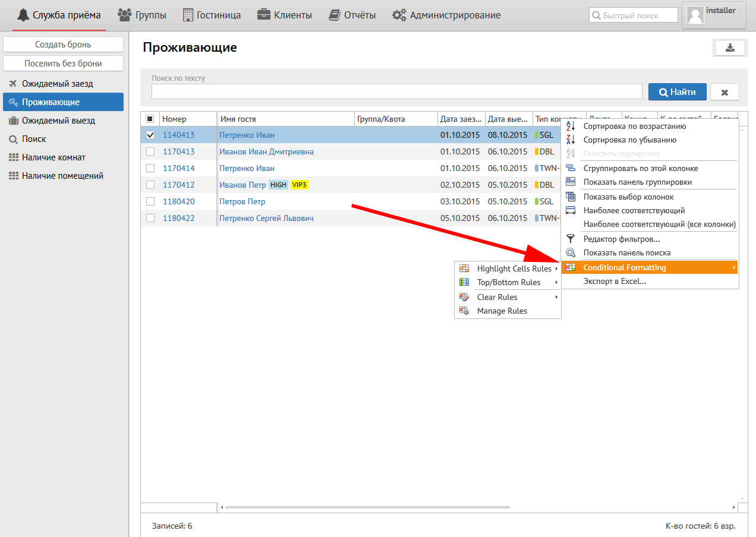756x537 pixels.
Task: Uncheck the checkbox for booking 1140413
Action: click(150, 135)
